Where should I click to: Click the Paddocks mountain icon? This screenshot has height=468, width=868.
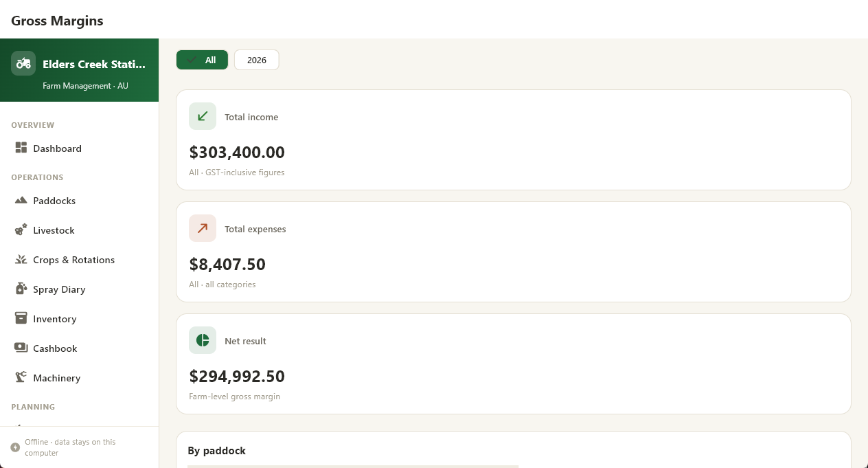[21, 200]
